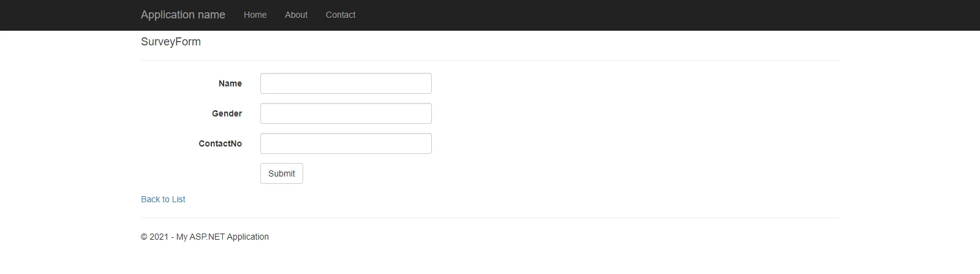Submit the survey form
The width and height of the screenshot is (980, 274).
click(282, 173)
